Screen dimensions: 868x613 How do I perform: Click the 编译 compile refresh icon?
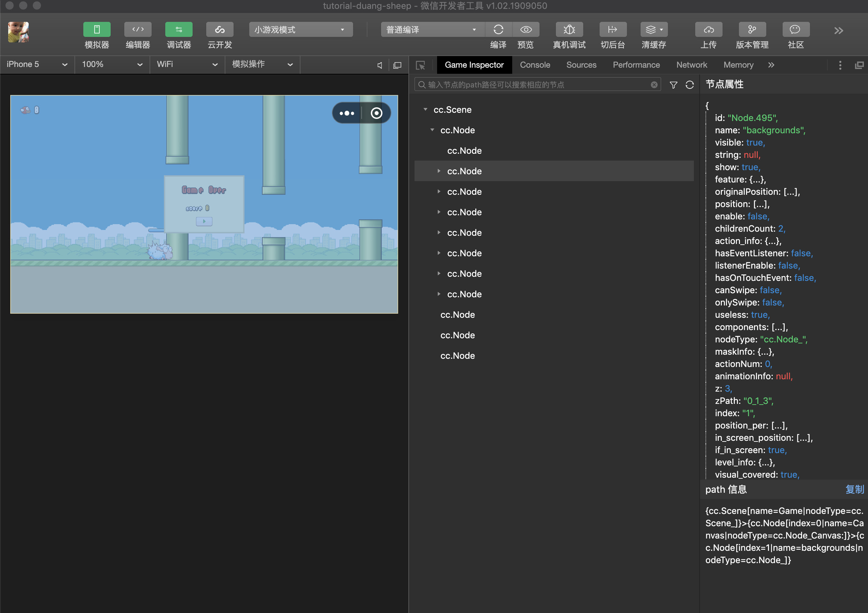(499, 29)
